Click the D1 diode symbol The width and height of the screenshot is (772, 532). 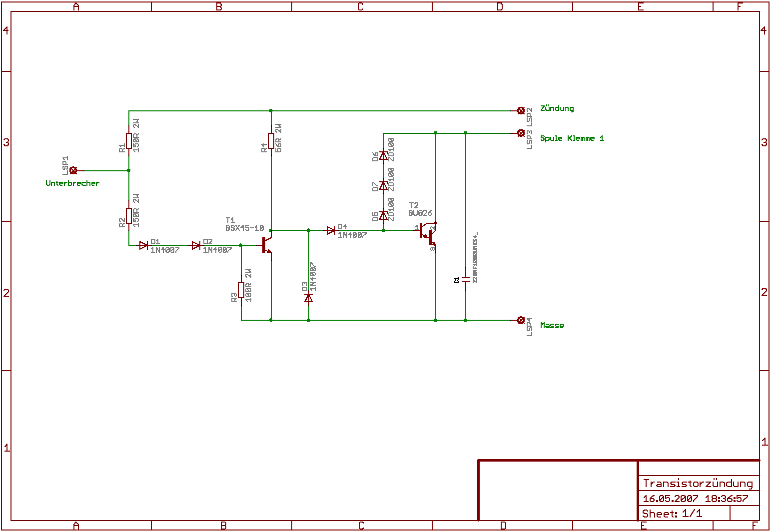(144, 245)
